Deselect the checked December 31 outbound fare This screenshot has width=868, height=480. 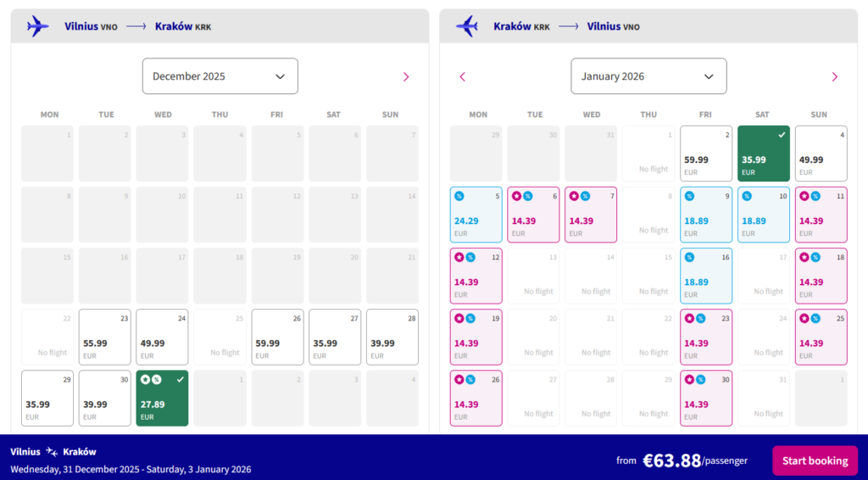click(x=163, y=398)
